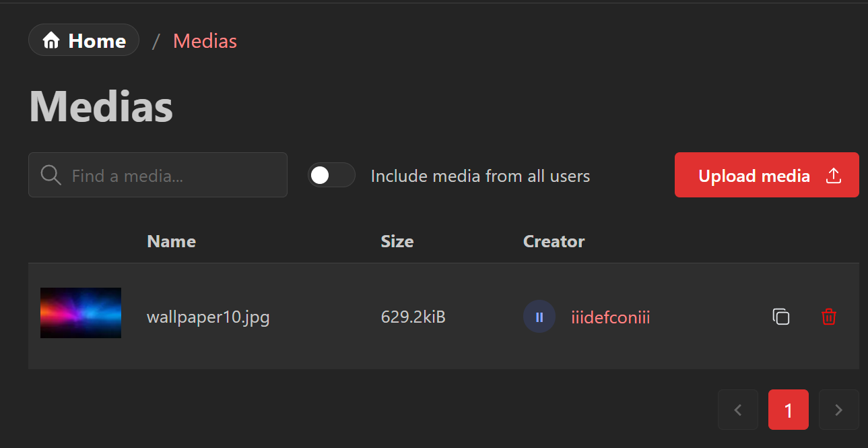The image size is (868, 448).
Task: Select page 1 in the pagination
Action: click(x=788, y=410)
